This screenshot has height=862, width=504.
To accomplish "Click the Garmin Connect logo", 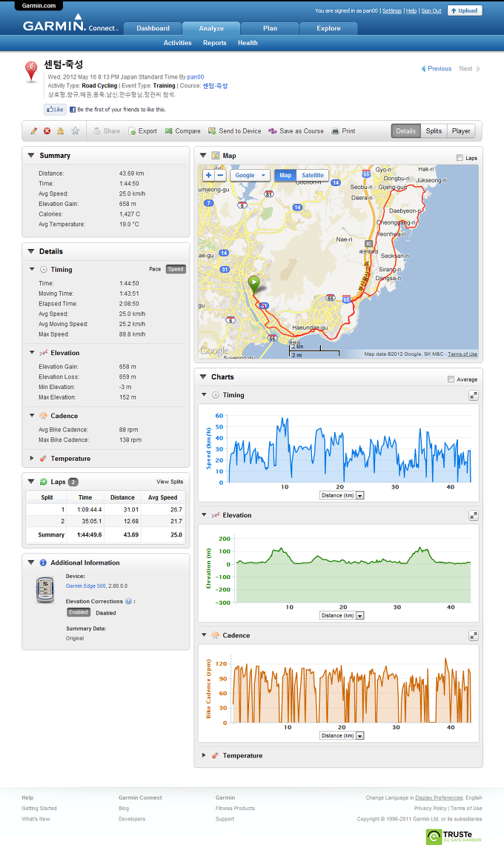I will point(70,25).
